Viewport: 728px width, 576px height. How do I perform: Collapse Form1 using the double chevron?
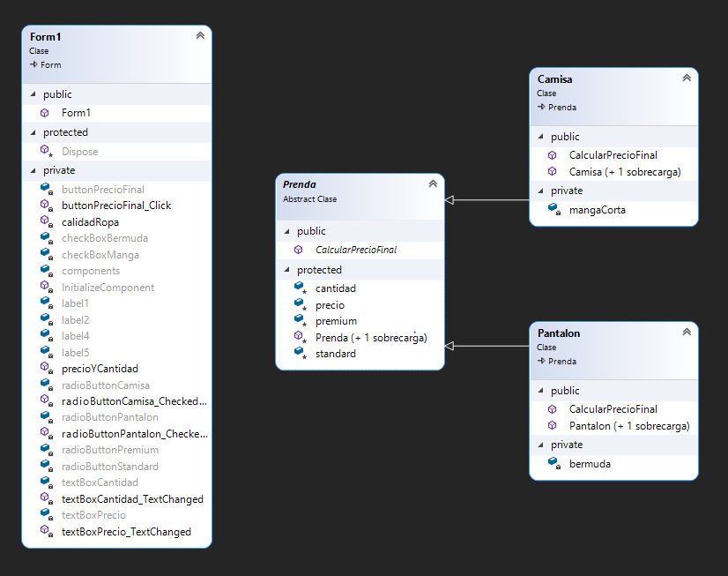[x=200, y=35]
